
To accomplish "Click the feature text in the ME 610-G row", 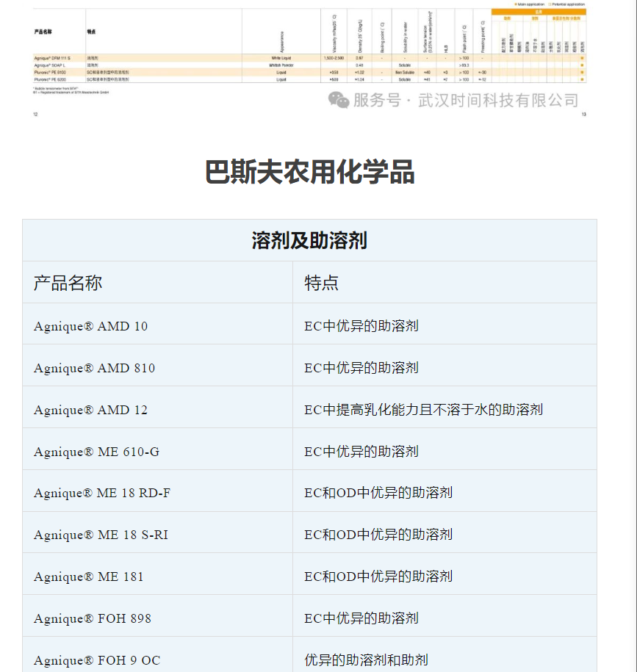I will [x=361, y=451].
